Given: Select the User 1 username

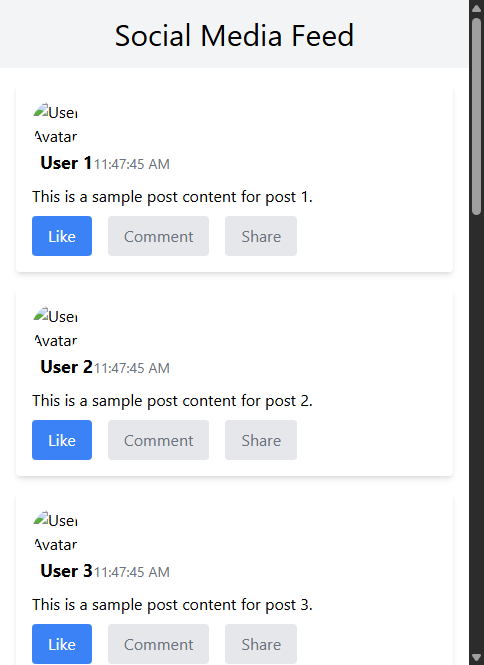Looking at the screenshot, I should coord(66,163).
